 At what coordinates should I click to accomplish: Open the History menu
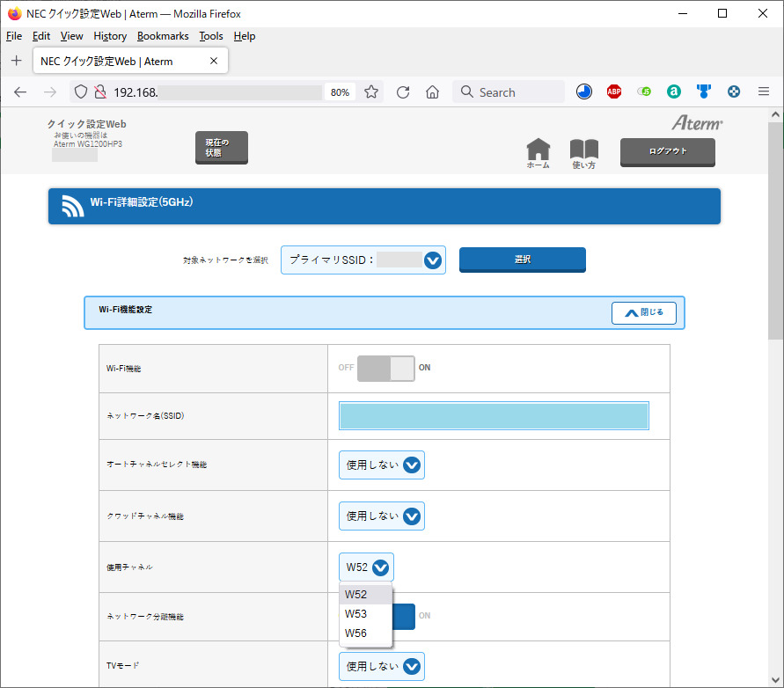(x=110, y=36)
